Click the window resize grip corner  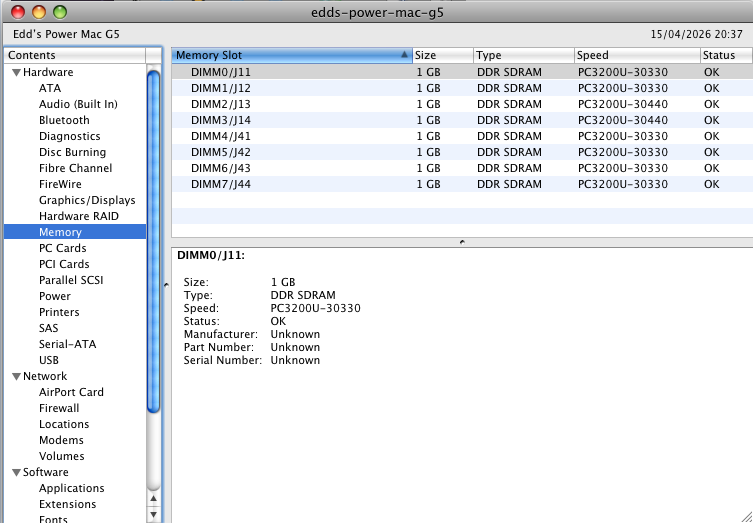tap(746, 516)
